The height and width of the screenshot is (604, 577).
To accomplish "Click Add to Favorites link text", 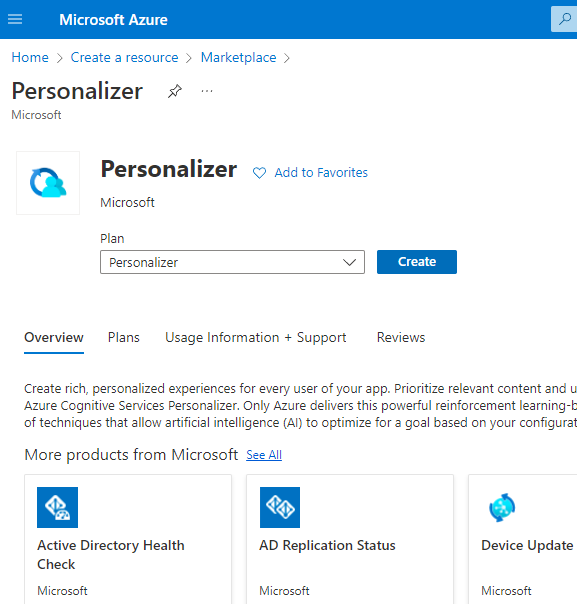I will click(321, 173).
